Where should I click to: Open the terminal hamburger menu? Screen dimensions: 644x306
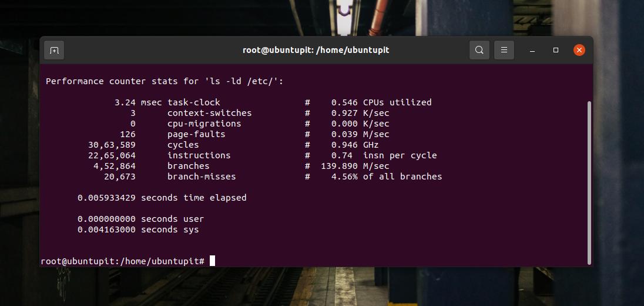[504, 51]
